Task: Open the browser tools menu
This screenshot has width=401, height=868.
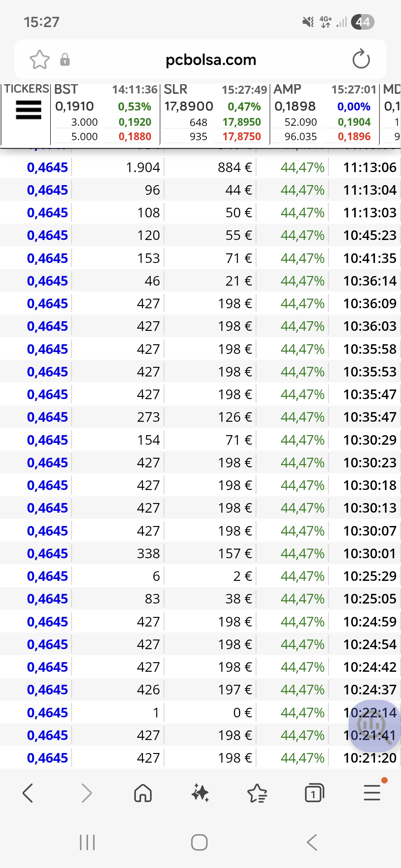Action: click(372, 793)
